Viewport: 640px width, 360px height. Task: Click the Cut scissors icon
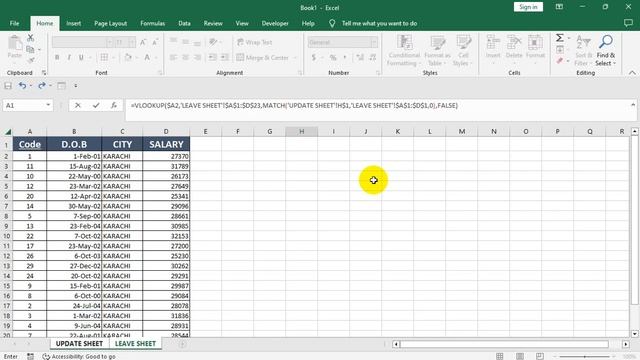coord(31,38)
